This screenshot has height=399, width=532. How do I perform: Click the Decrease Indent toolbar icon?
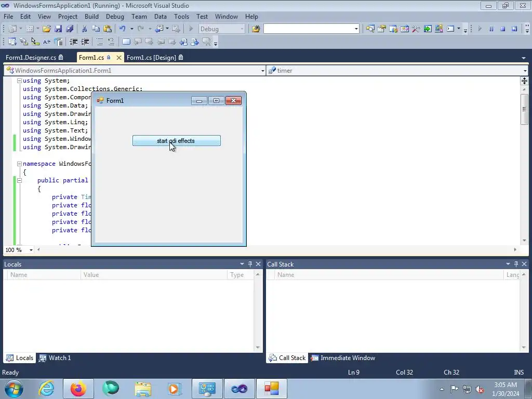(x=73, y=42)
